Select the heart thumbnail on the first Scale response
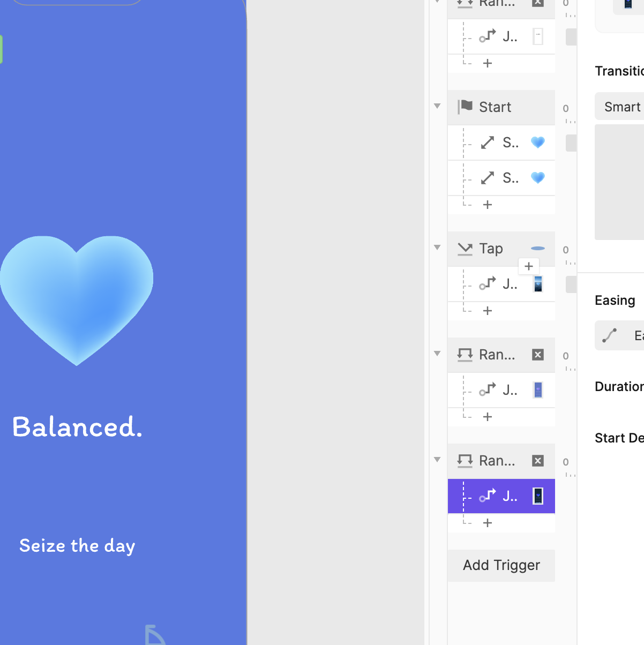 [537, 142]
